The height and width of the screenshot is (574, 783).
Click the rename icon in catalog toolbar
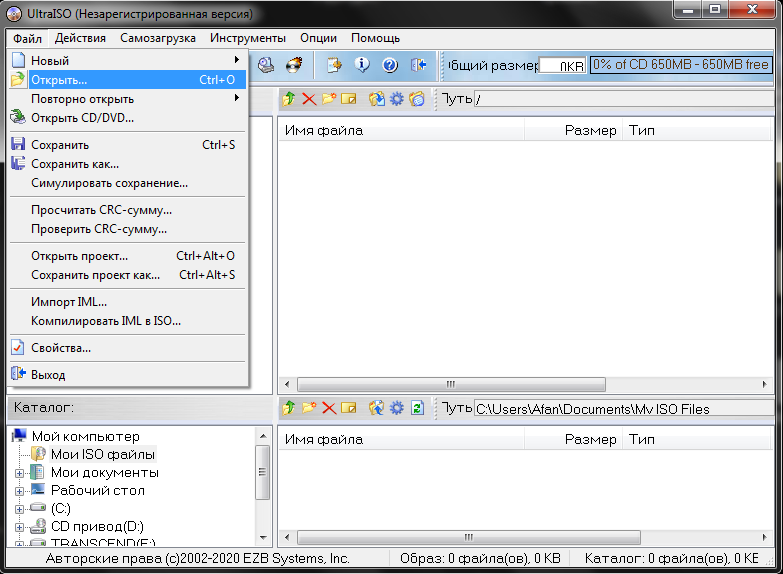(349, 408)
